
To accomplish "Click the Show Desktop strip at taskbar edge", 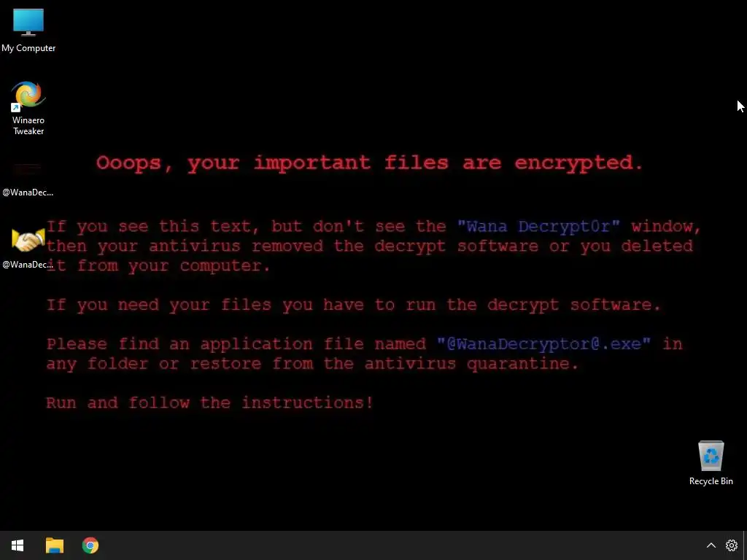I will (745, 545).
